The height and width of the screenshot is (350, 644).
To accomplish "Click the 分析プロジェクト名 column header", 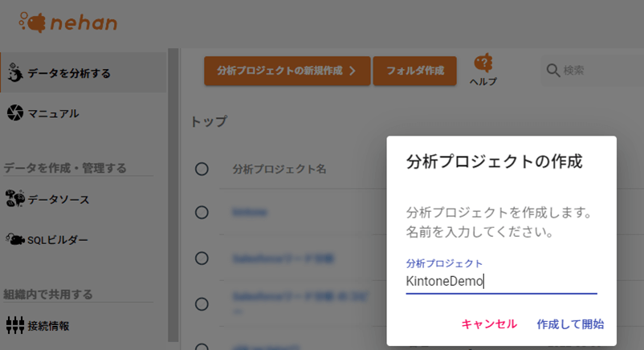I will pos(279,169).
